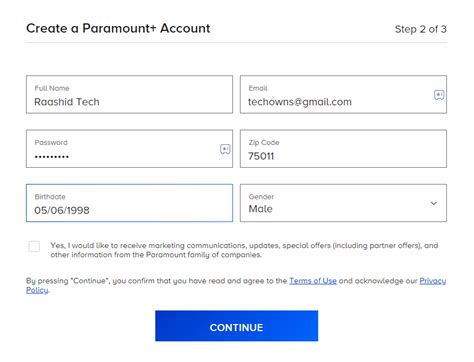
Task: Click the small Gender label
Action: point(261,197)
